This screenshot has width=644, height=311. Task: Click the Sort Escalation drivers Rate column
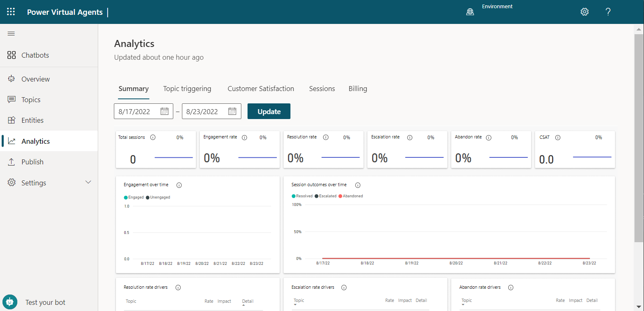pos(390,300)
